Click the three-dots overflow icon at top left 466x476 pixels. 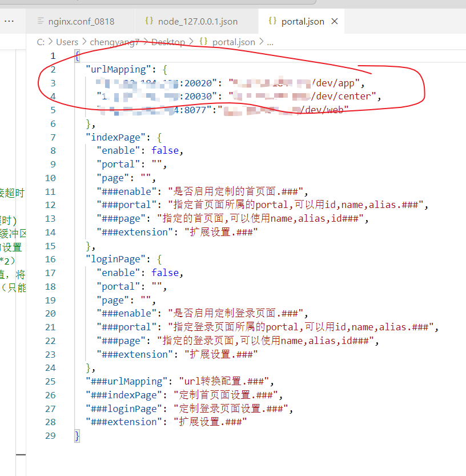tap(9, 21)
